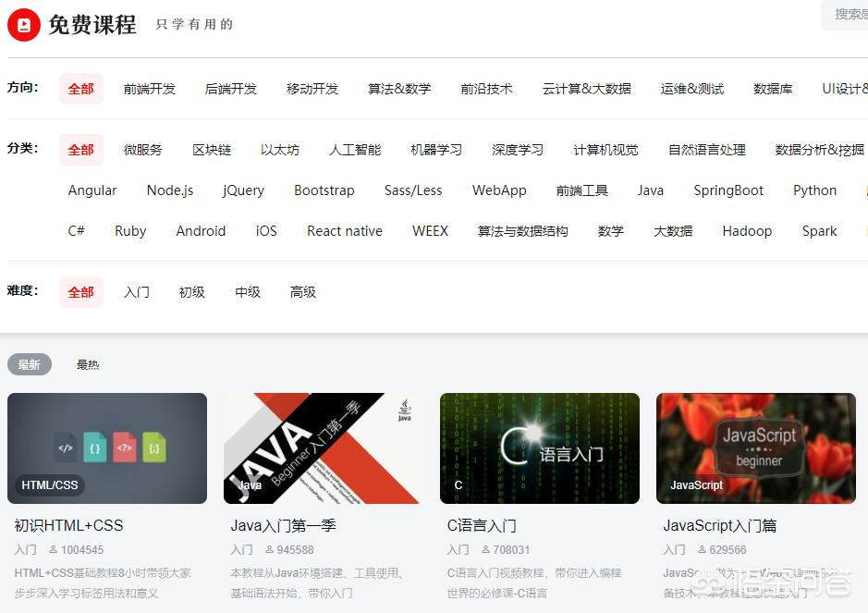Choose the 人工智能 category
Screen dimensions: 868x613
tap(355, 150)
